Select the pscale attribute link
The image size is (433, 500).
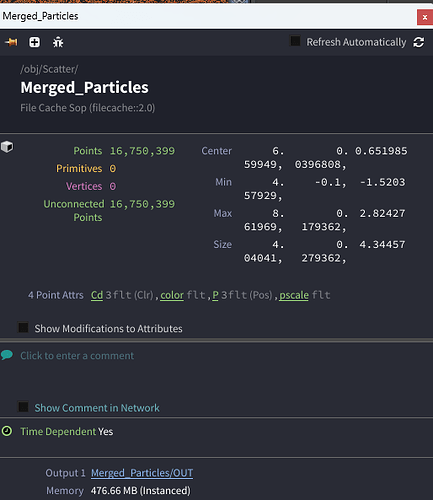tap(294, 295)
